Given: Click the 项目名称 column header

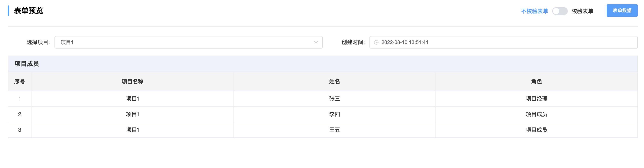Looking at the screenshot, I should click(x=132, y=81).
